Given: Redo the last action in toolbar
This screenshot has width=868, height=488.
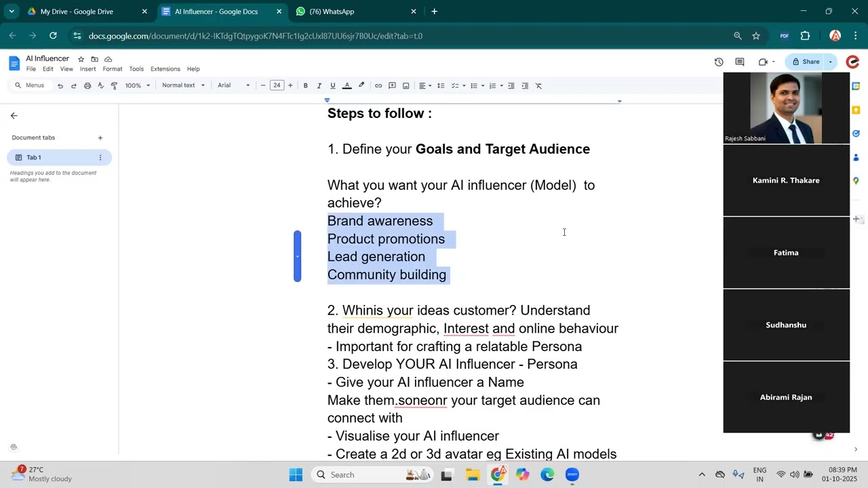Looking at the screenshot, I should click(74, 85).
